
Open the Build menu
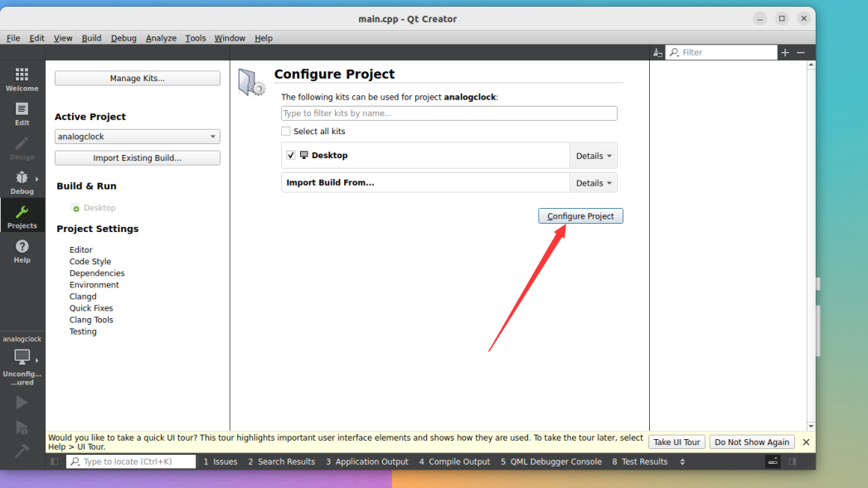pyautogui.click(x=91, y=38)
